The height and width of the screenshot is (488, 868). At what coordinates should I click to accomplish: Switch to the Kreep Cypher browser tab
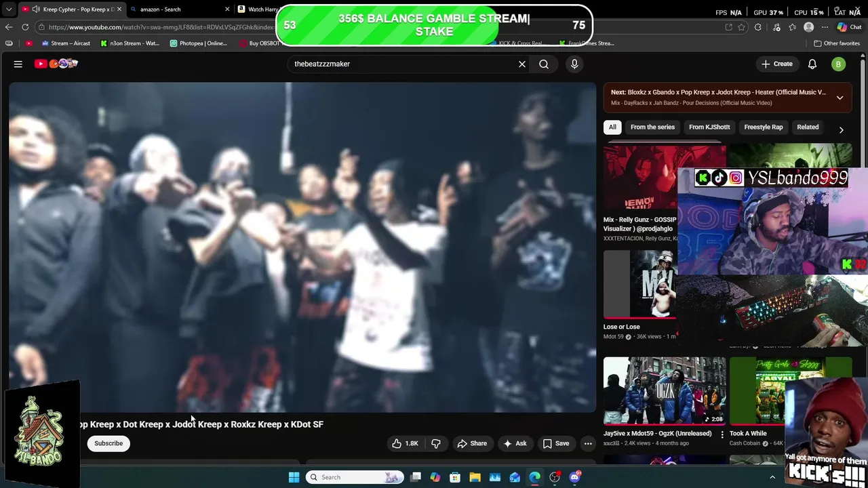(x=71, y=9)
